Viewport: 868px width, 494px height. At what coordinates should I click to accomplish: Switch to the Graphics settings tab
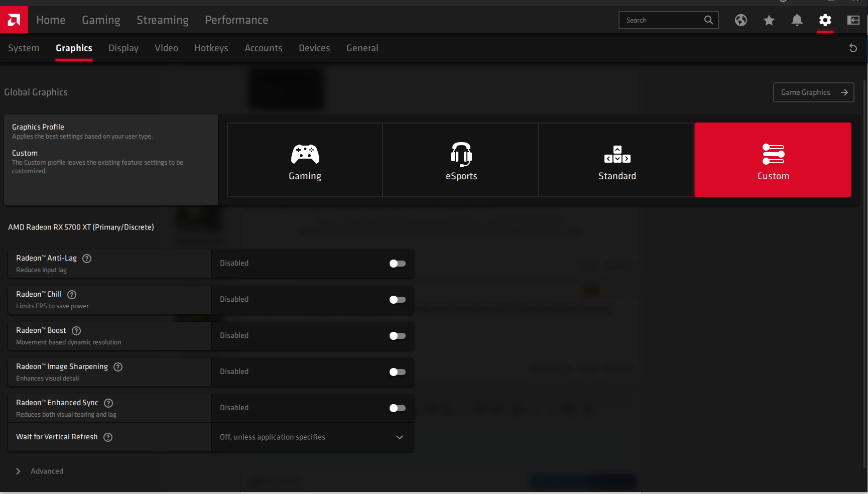pyautogui.click(x=74, y=48)
